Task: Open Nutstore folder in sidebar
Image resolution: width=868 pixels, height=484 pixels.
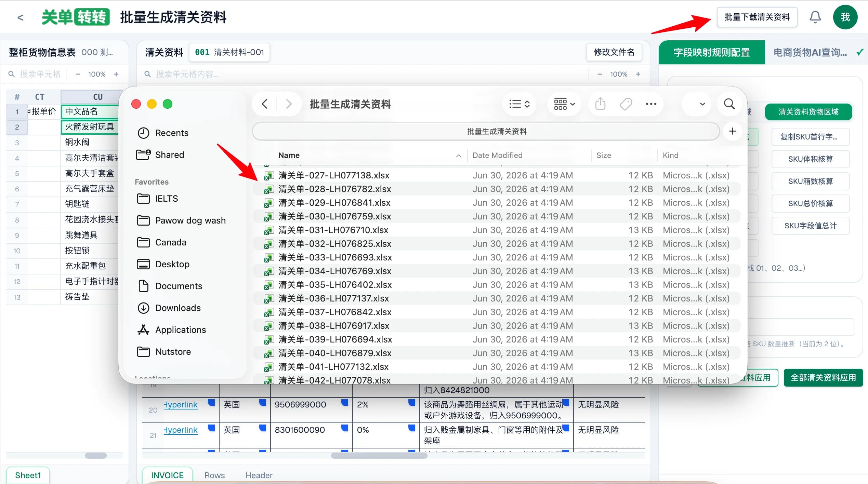Action: click(173, 352)
